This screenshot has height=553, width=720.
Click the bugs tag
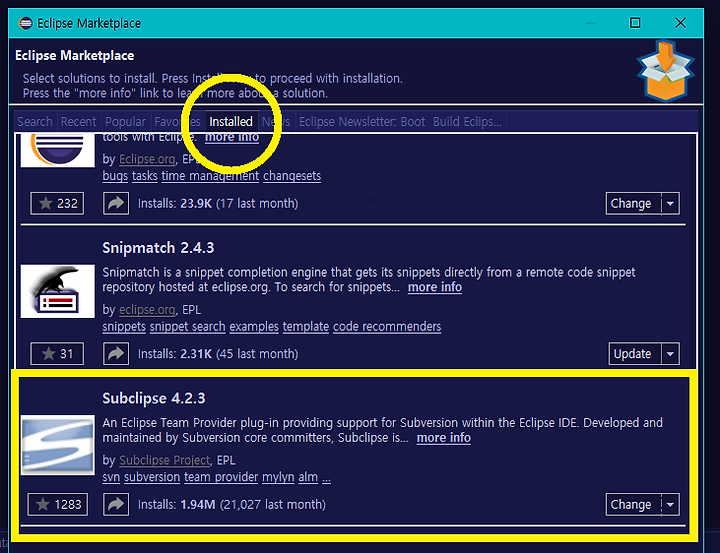(x=115, y=176)
